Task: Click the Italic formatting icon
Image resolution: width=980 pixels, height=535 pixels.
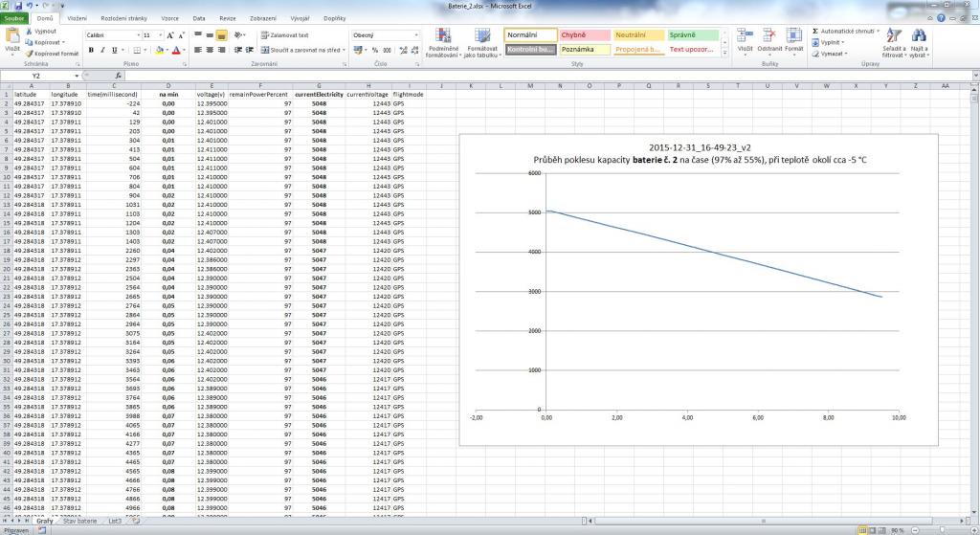Action: tap(102, 50)
